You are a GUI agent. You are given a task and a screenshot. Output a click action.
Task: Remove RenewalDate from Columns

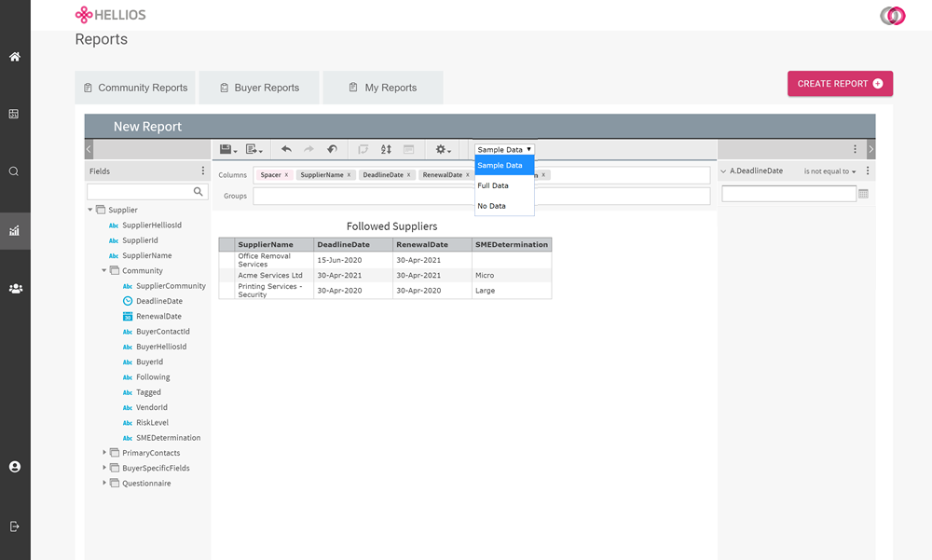467,175
